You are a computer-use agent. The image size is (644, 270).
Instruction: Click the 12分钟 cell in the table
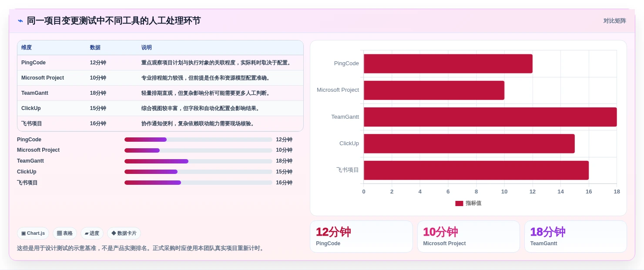[x=98, y=63]
